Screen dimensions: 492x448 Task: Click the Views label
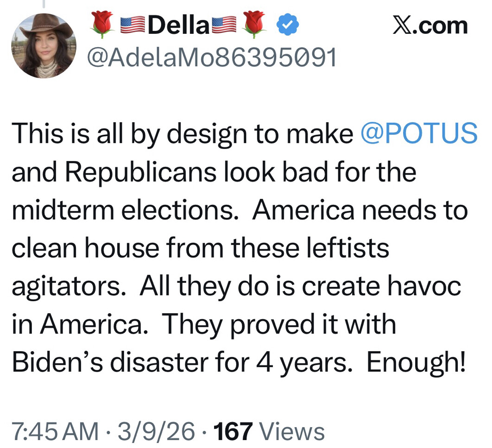click(x=291, y=431)
